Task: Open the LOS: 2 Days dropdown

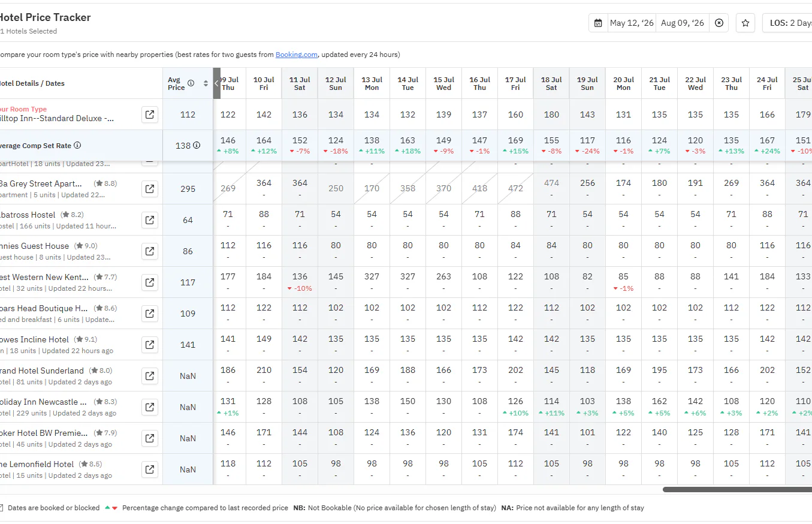Action: (788, 23)
